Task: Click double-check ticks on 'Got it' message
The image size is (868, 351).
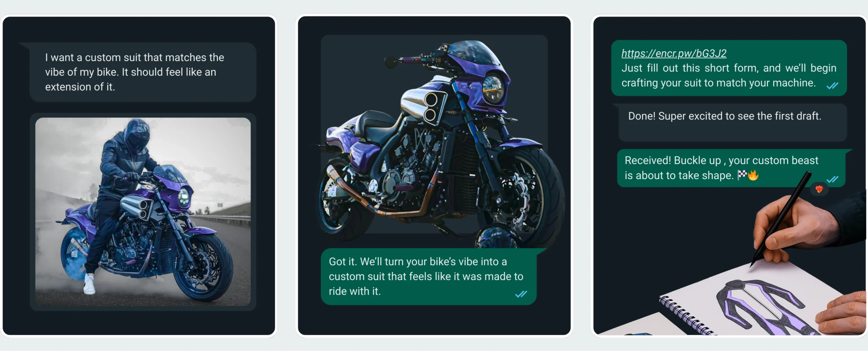Action: [x=521, y=294]
